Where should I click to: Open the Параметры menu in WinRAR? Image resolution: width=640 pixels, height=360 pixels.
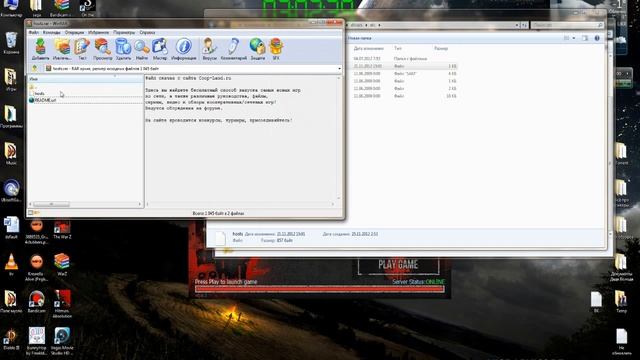[x=124, y=32]
